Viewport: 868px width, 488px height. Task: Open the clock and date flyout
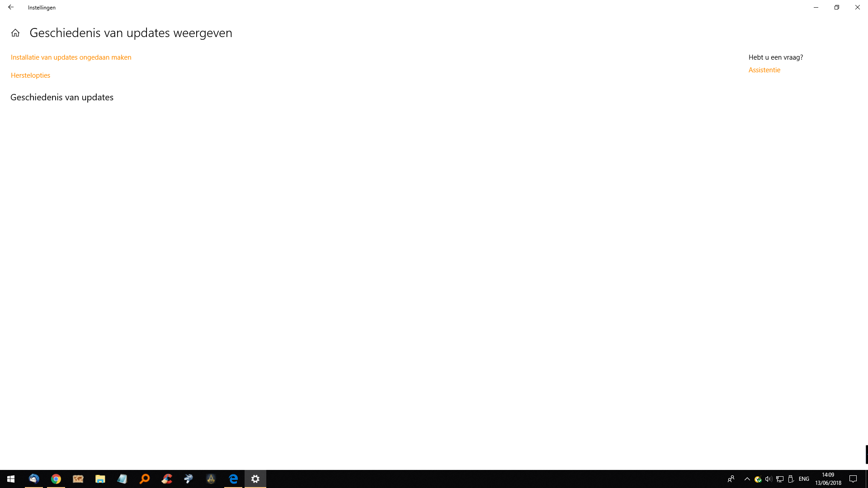click(x=828, y=479)
